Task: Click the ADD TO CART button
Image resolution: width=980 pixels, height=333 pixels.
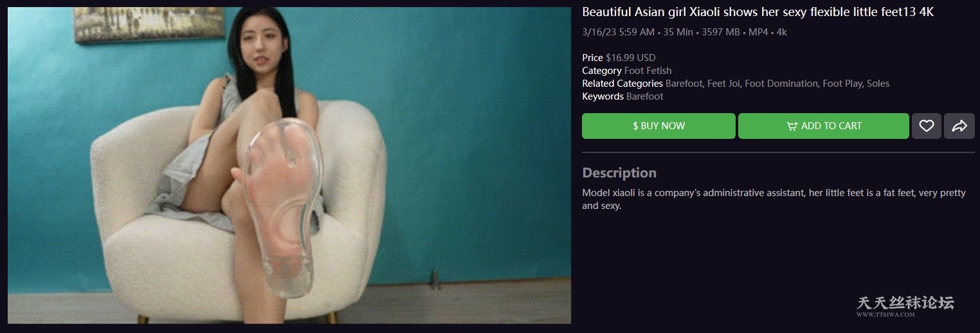Action: [x=824, y=126]
